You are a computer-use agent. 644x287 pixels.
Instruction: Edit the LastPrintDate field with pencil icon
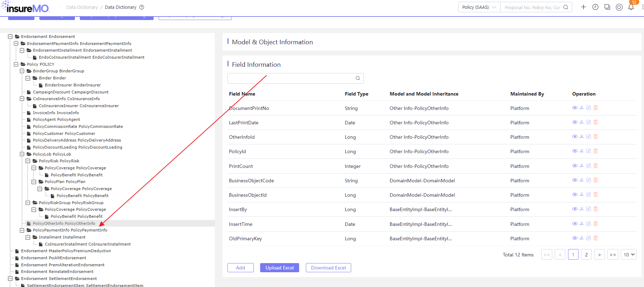589,122
